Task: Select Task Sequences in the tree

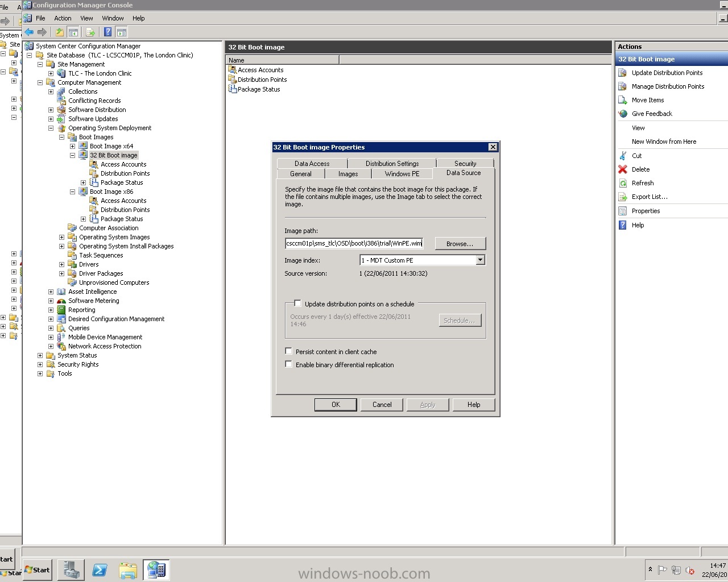Action: (101, 255)
